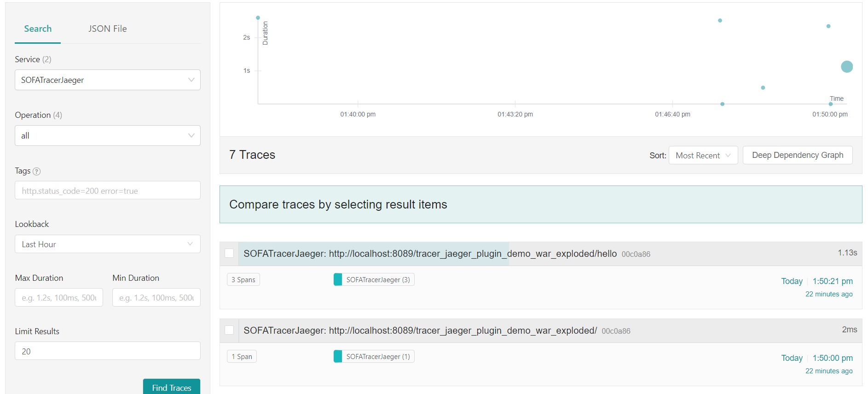Click the 1 Span tag
The width and height of the screenshot is (868, 394).
(x=242, y=357)
